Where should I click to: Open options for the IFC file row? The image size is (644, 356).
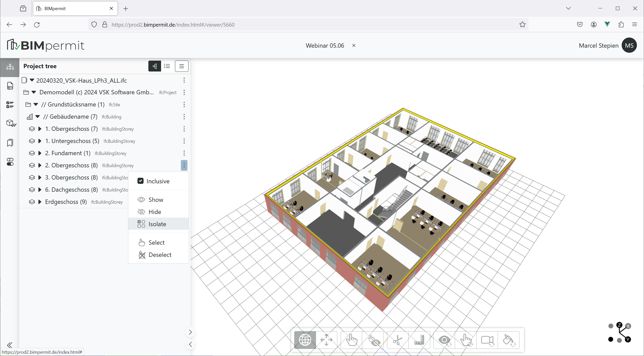click(x=184, y=80)
